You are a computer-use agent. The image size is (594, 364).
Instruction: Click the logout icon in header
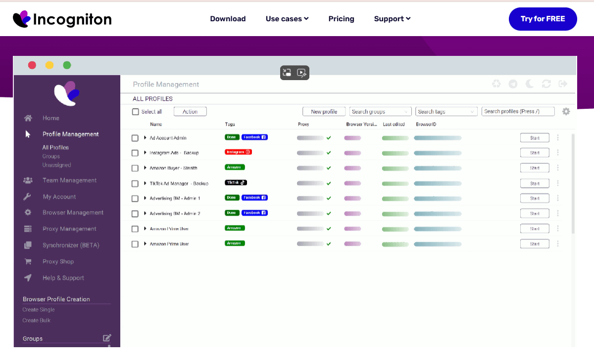tap(563, 84)
